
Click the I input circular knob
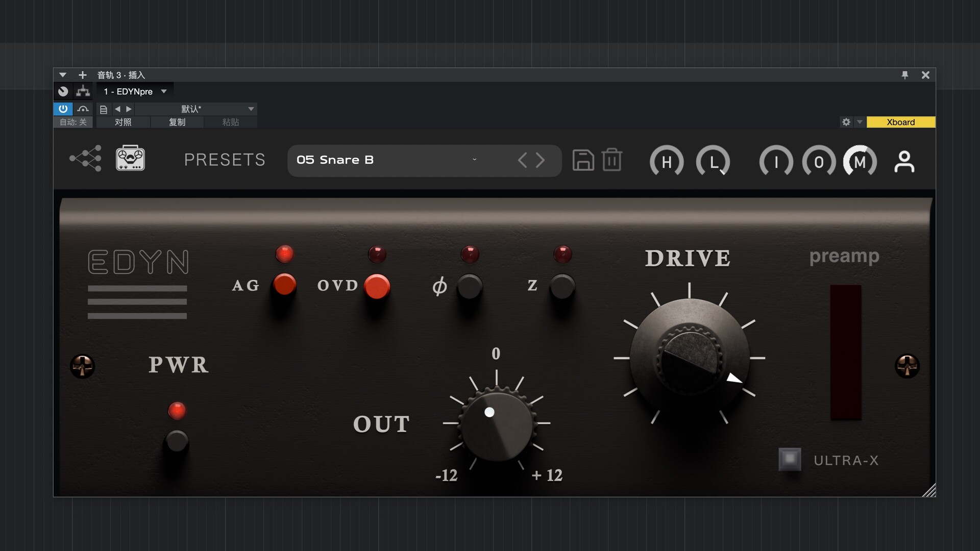pos(776,162)
